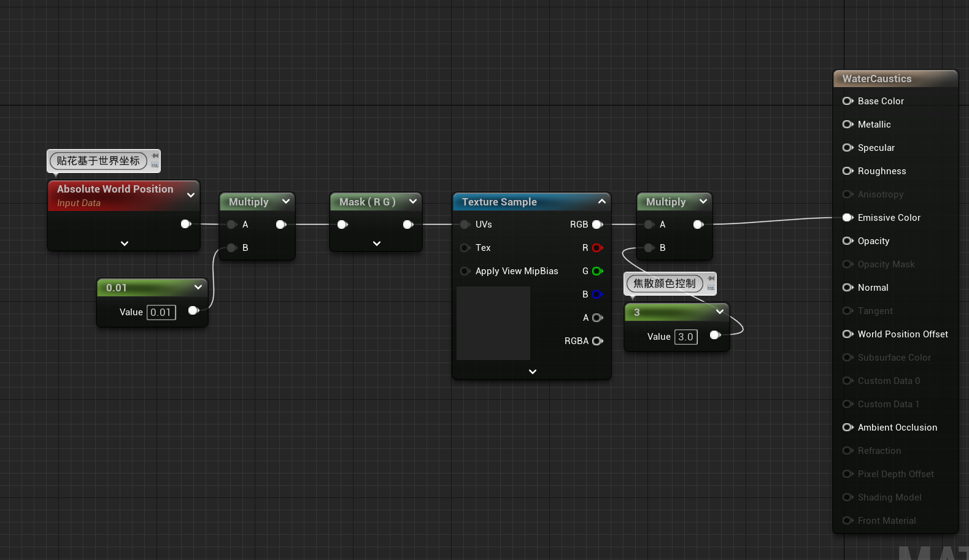Click the red R output pin
Screen dimensions: 969x560
pos(598,248)
